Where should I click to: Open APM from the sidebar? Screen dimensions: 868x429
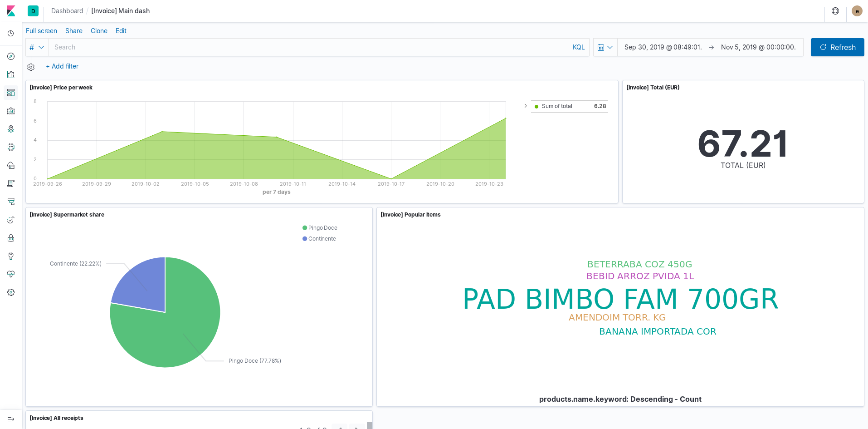click(11, 202)
